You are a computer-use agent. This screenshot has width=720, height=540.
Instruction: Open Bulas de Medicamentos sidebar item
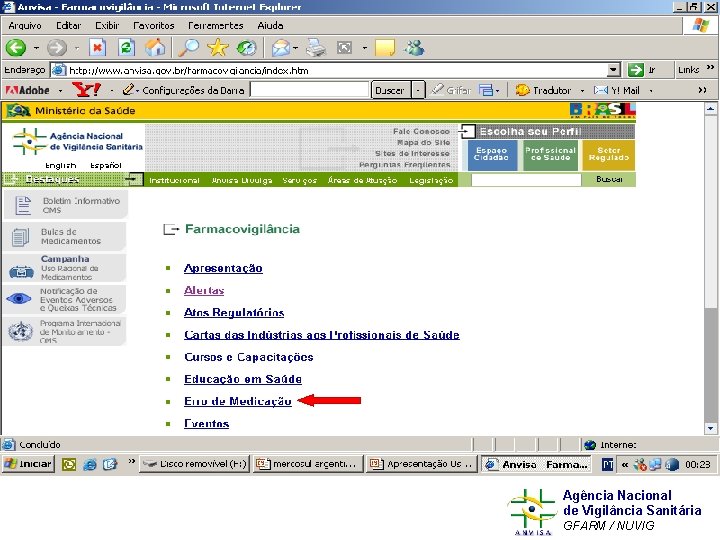click(x=64, y=236)
